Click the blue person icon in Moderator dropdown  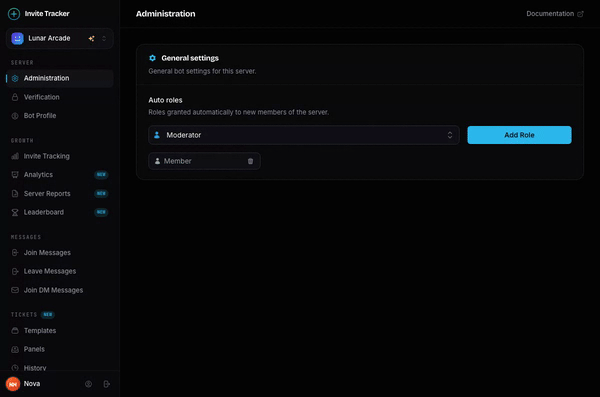tap(157, 135)
